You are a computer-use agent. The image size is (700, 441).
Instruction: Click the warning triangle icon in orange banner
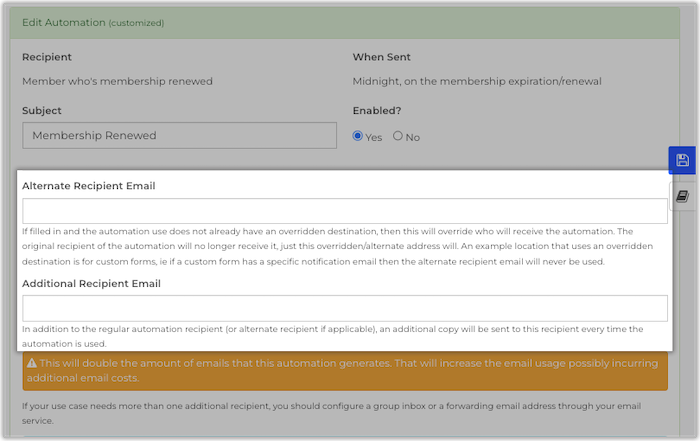point(31,364)
